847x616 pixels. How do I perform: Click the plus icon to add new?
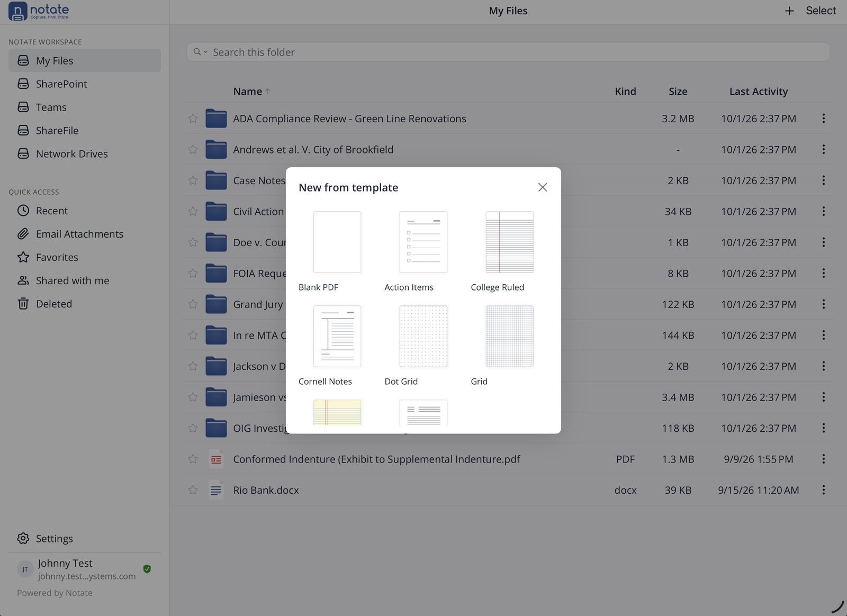(789, 11)
